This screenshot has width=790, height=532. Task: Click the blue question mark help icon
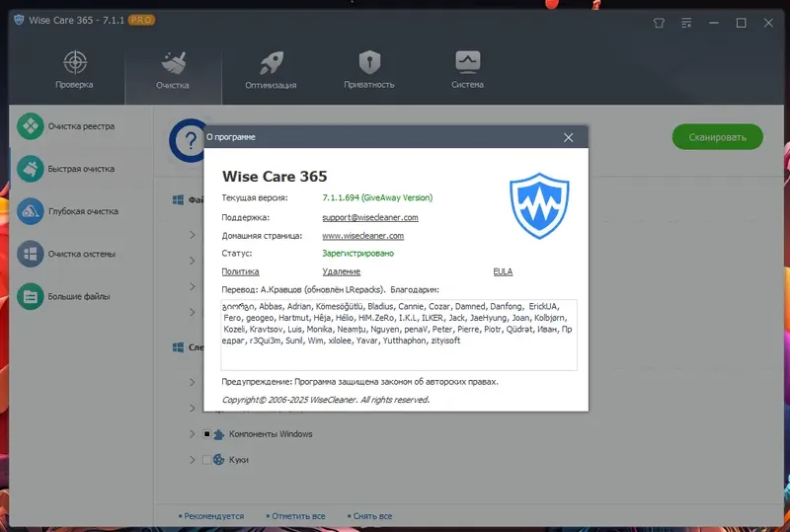coord(188,140)
